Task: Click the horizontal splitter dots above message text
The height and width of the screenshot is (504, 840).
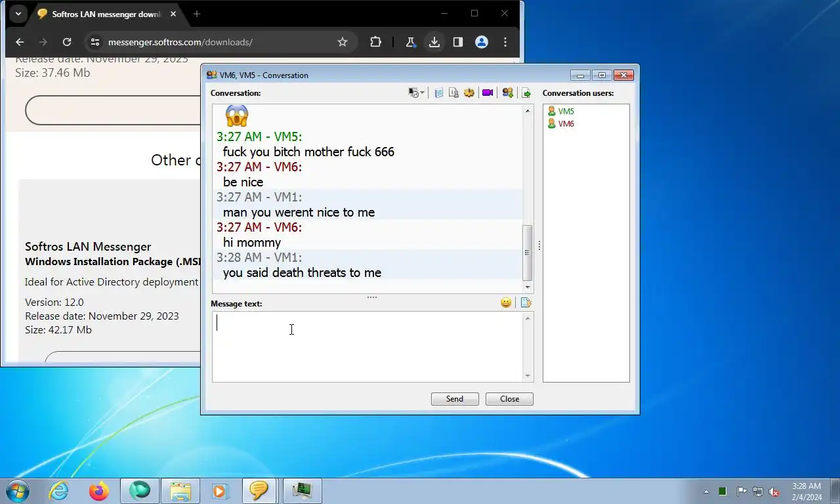Action: click(x=372, y=297)
